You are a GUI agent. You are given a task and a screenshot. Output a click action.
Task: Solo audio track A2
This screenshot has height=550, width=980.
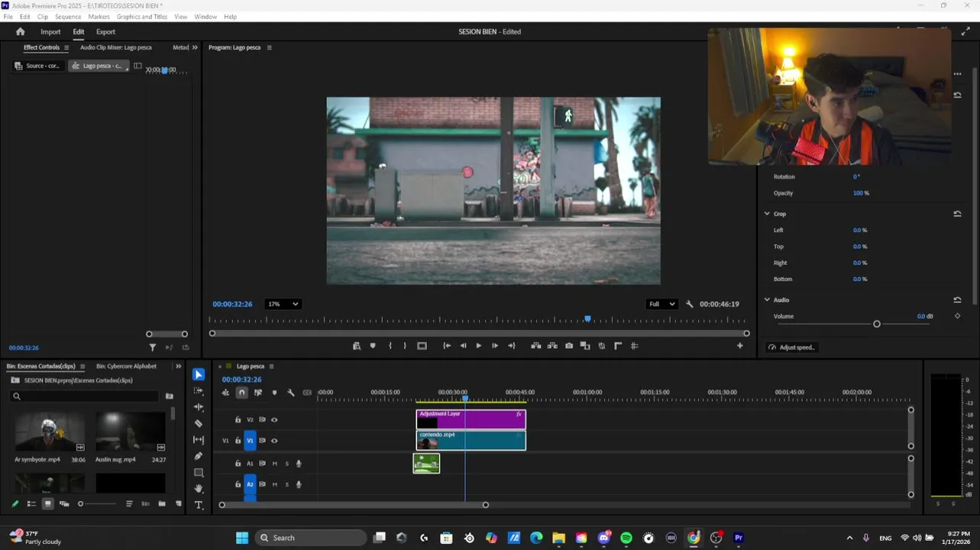[286, 484]
